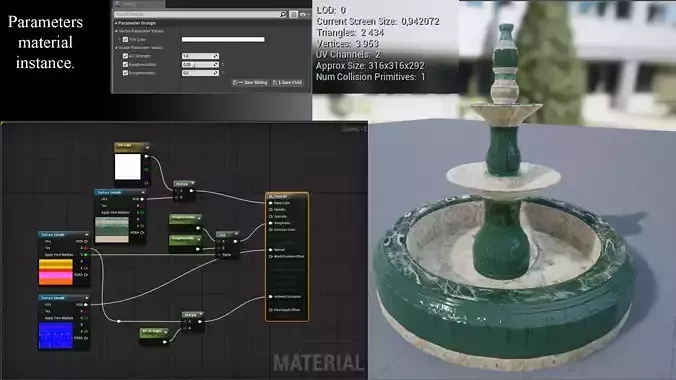This screenshot has height=380, width=676.
Task: Click the 0.2 roughness value field
Action: 200,73
